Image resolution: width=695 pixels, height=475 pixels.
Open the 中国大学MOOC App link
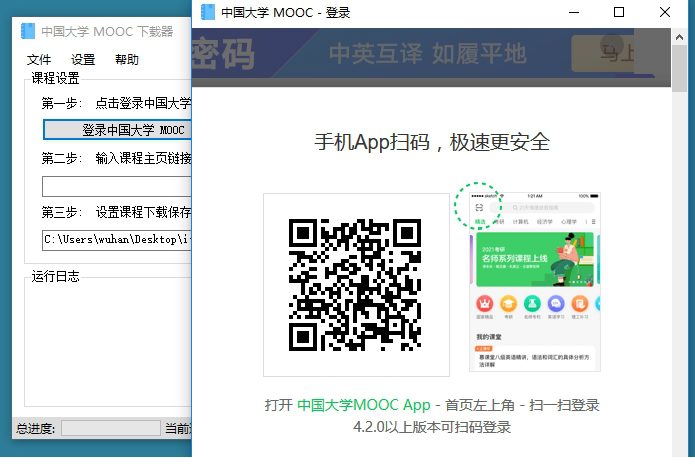(x=363, y=405)
